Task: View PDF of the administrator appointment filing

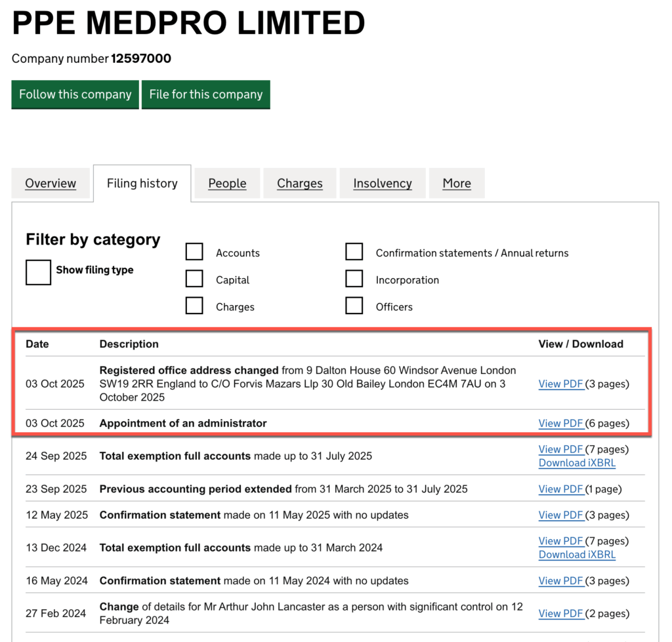Action: click(561, 423)
